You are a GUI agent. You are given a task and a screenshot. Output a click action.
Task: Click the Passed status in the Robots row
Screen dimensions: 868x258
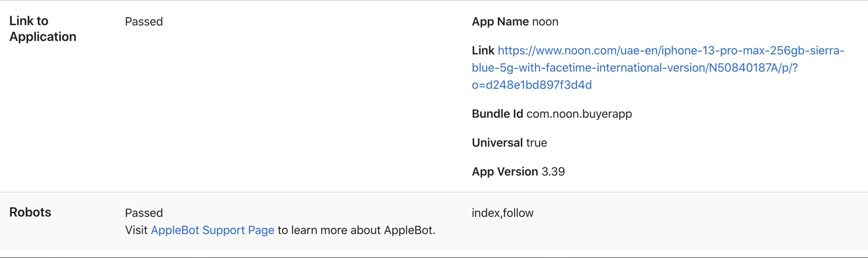pos(144,213)
